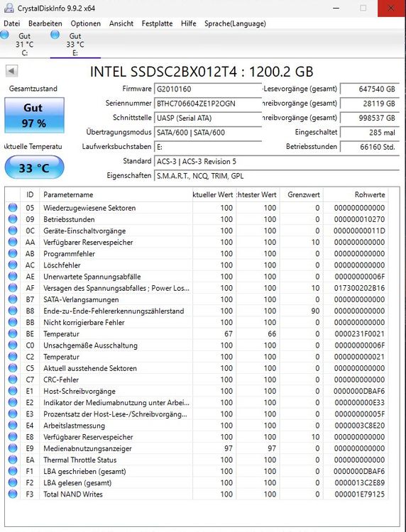Click the 33 °C temperature button

(34, 167)
